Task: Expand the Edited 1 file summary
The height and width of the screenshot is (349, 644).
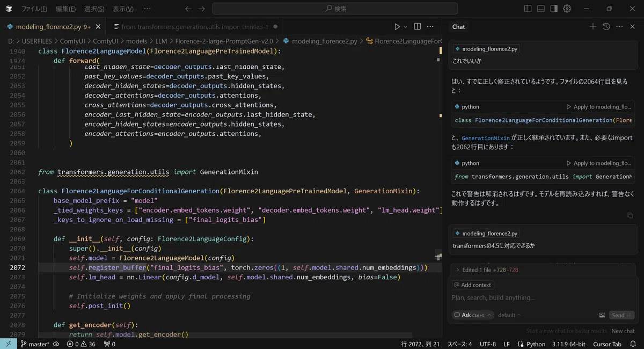Action: click(x=487, y=270)
